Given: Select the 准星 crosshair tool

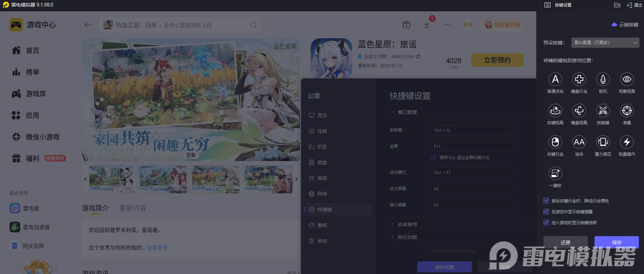Looking at the screenshot, I should (627, 111).
